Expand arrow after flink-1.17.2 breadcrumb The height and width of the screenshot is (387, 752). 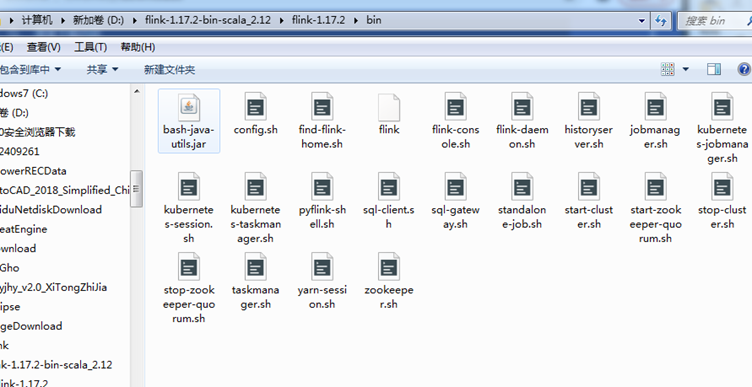click(x=356, y=20)
